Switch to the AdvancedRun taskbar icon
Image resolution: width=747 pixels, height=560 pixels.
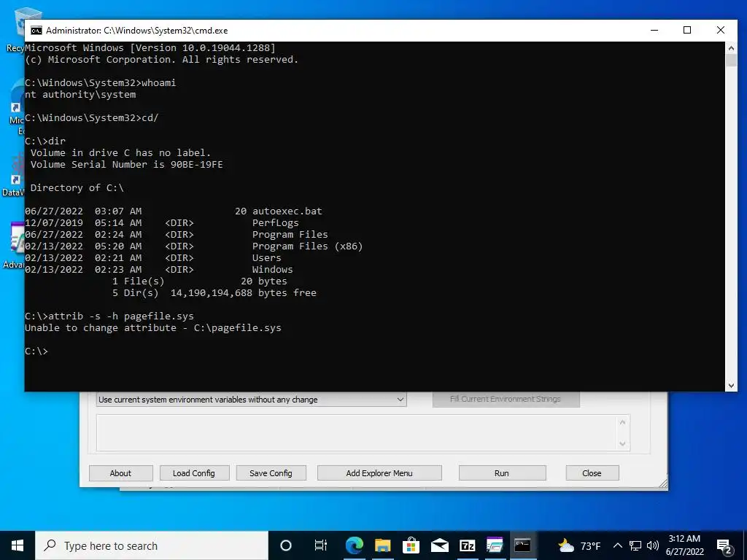click(495, 545)
